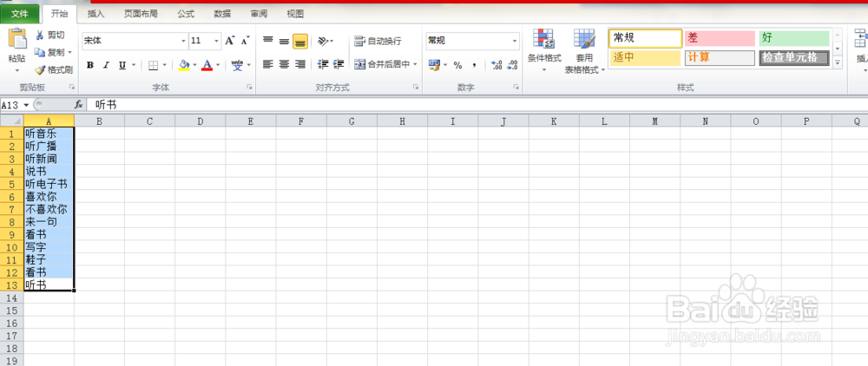Click increase decimal places icon
868x366 pixels.
pos(496,65)
